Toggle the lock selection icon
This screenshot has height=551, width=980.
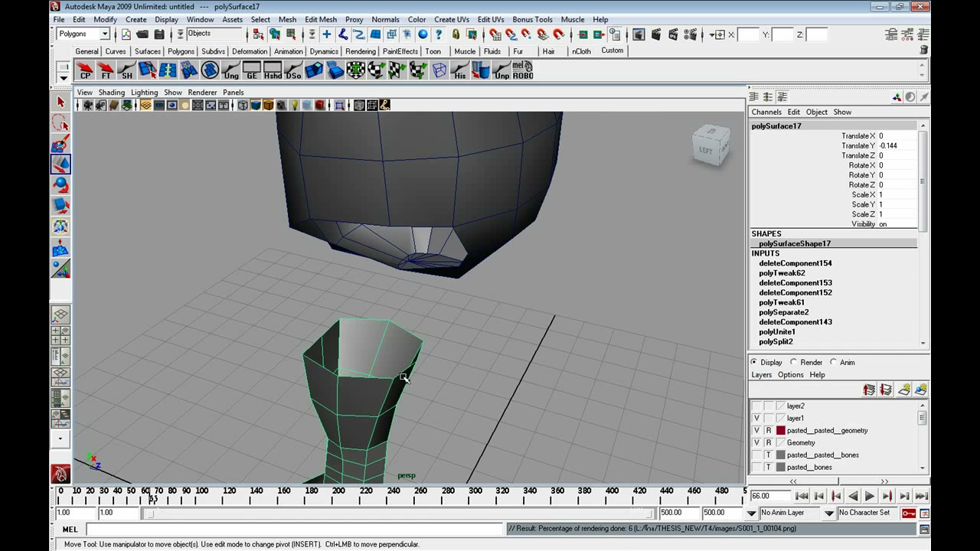[456, 34]
